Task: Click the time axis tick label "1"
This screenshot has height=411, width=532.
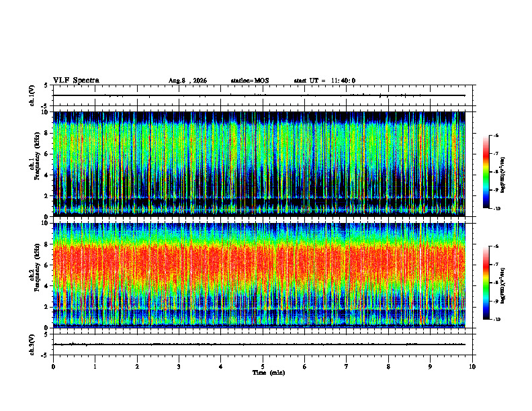Action: pyautogui.click(x=95, y=367)
